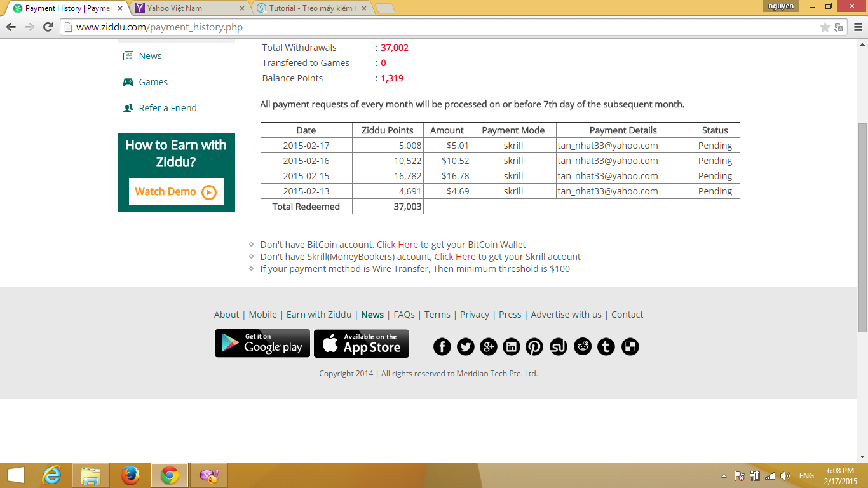Open the News link in the footer

(372, 315)
